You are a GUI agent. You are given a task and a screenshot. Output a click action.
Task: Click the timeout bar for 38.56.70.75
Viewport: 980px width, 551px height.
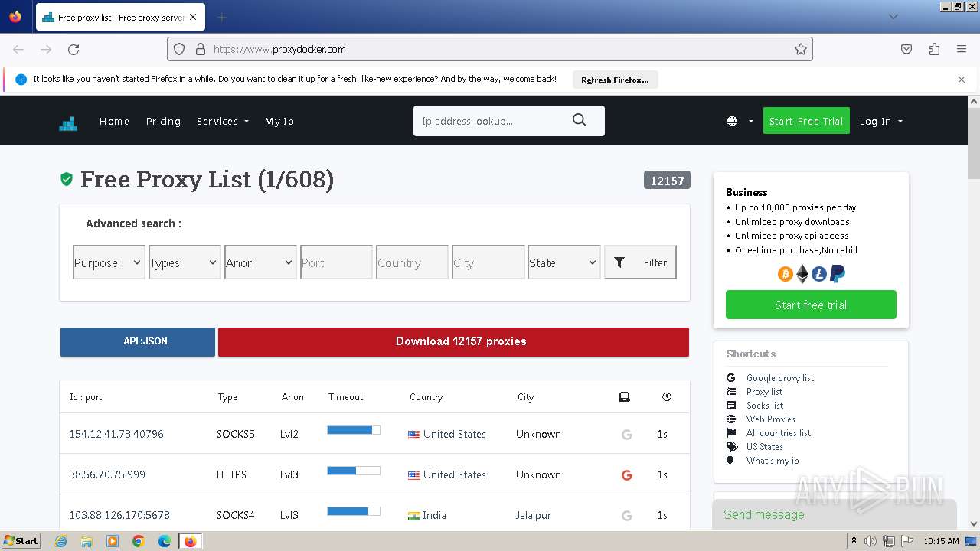click(354, 471)
